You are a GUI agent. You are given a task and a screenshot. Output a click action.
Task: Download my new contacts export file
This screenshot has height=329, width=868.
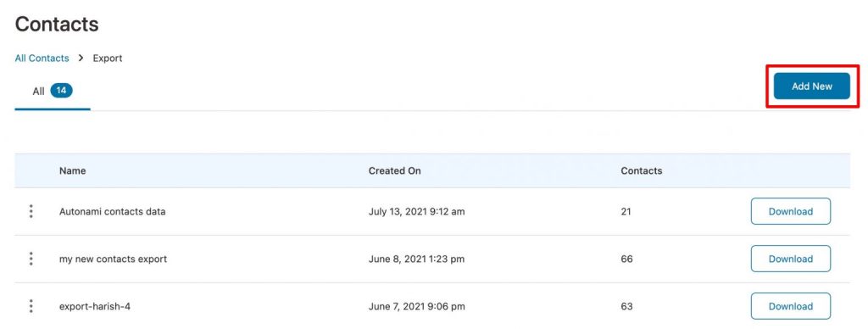pyautogui.click(x=791, y=259)
